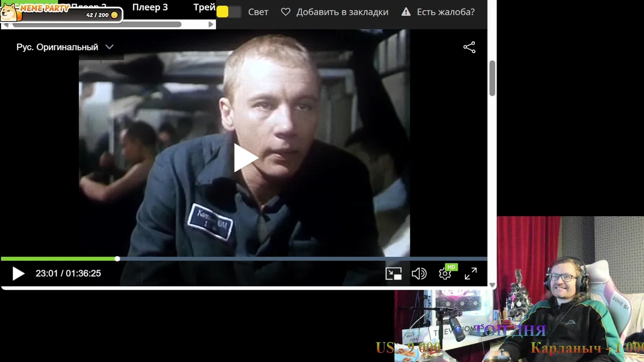Image resolution: width=644 pixels, height=362 pixels.
Task: Click the Meme Party doge icon
Action: click(10, 12)
